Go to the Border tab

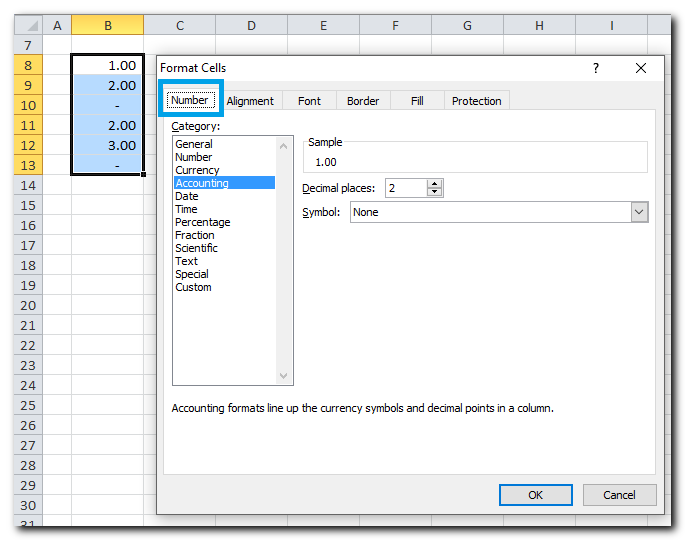[363, 101]
